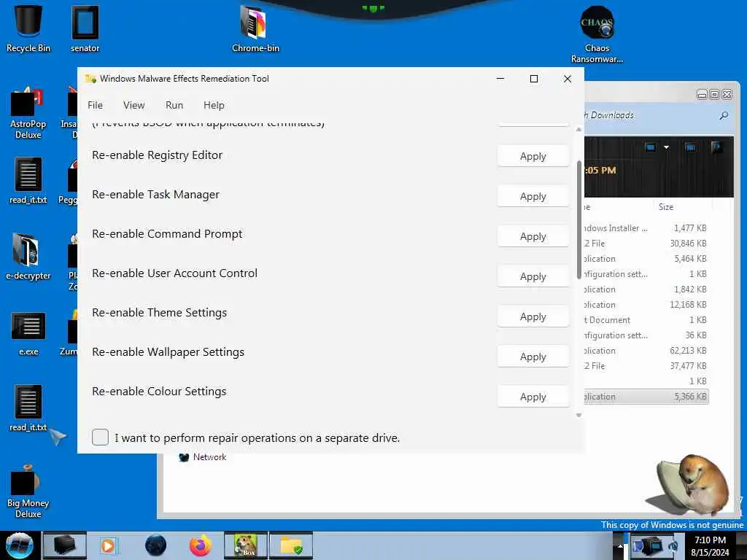Click the Remediation Tool title bar icon
The width and height of the screenshot is (747, 560).
[90, 79]
